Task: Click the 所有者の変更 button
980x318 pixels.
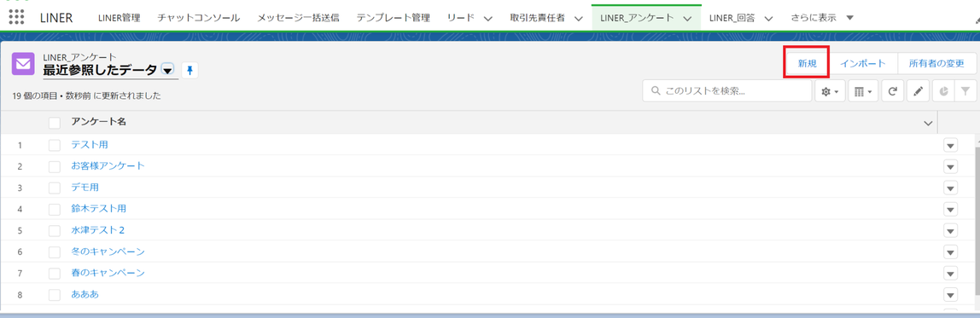Action: coord(936,63)
